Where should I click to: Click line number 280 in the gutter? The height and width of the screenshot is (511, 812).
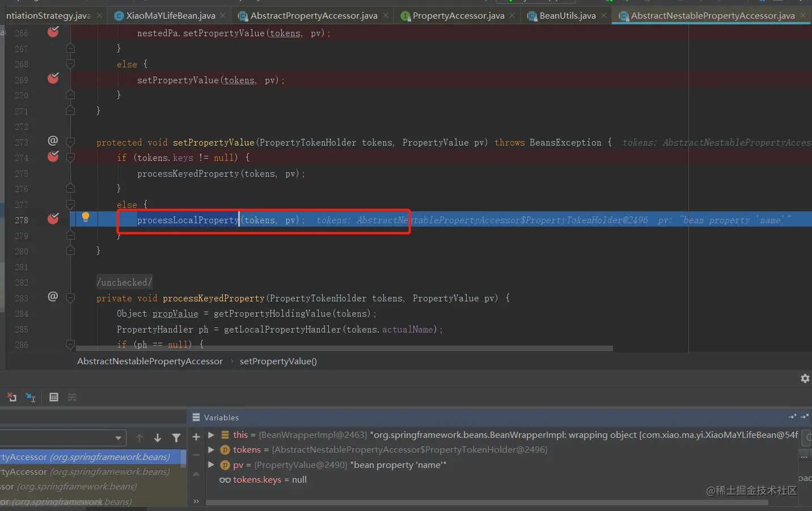pos(22,252)
